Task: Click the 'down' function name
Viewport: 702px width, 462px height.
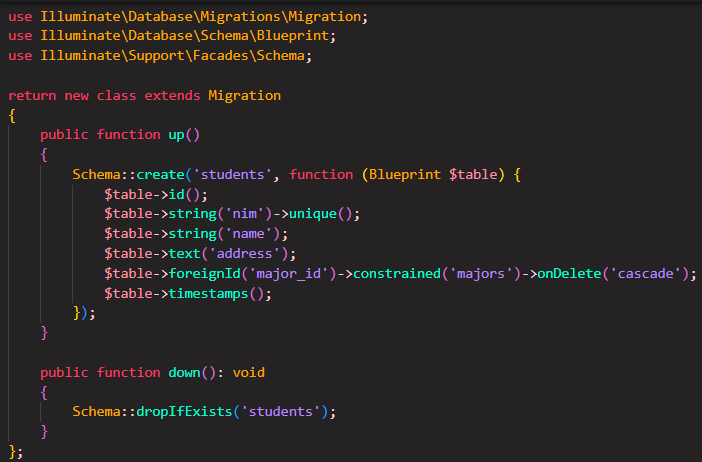Action: [x=184, y=372]
